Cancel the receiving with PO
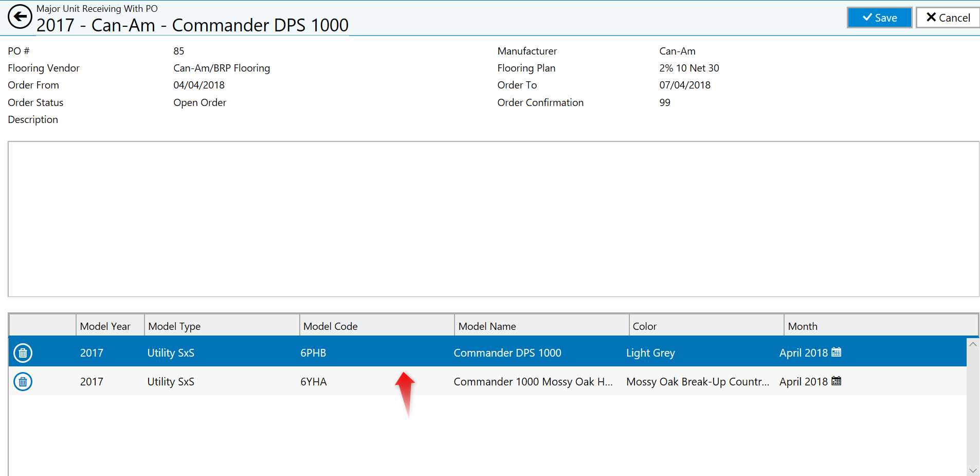This screenshot has height=476, width=980. pos(948,17)
